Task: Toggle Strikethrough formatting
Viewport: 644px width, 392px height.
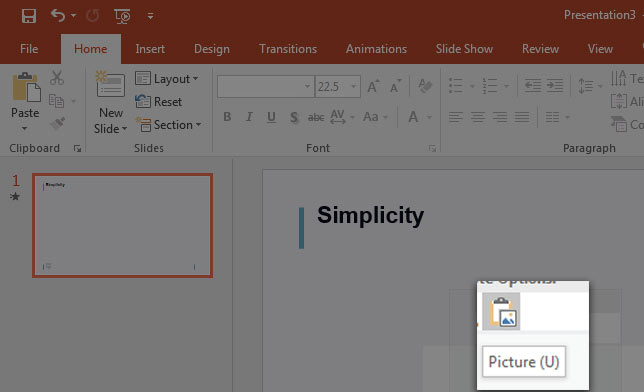Action: (x=316, y=118)
